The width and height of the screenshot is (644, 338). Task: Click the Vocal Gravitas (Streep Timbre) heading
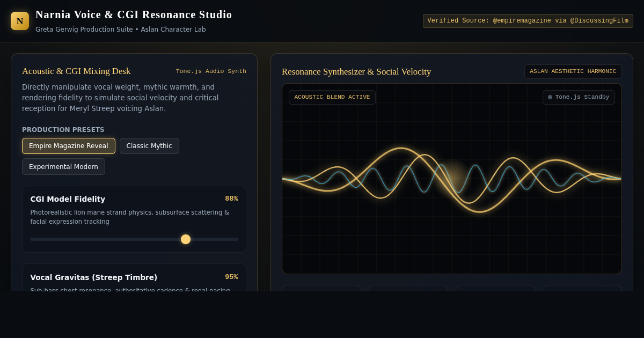point(94,277)
